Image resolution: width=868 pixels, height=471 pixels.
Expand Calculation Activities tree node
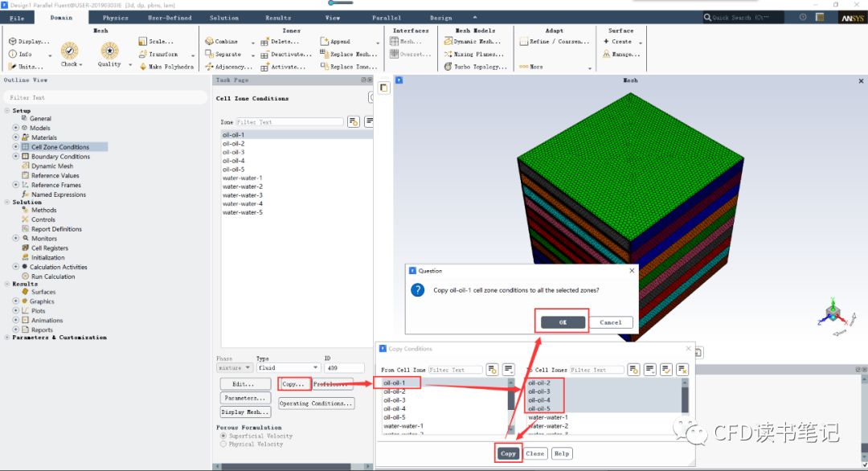pos(16,267)
